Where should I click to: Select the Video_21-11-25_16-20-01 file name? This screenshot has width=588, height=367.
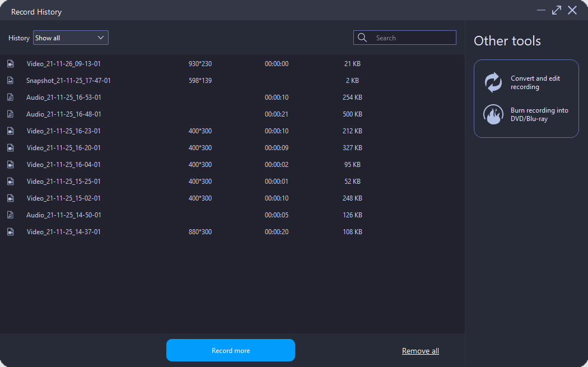(63, 148)
